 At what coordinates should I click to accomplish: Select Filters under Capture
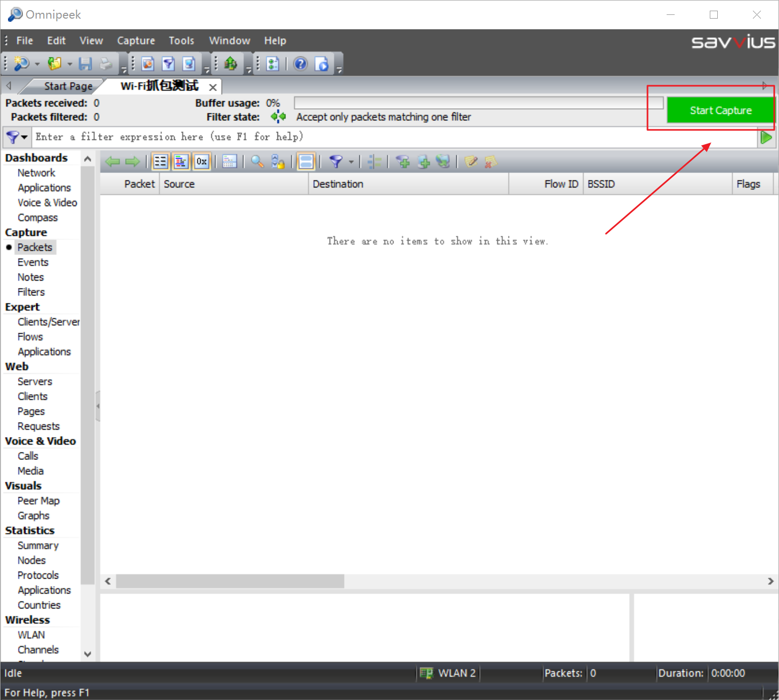31,292
